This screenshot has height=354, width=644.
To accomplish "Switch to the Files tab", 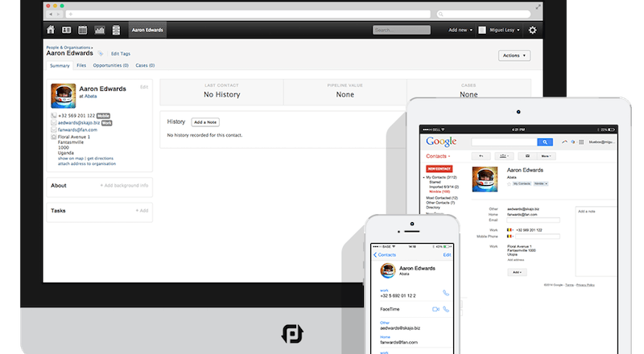I will (81, 65).
